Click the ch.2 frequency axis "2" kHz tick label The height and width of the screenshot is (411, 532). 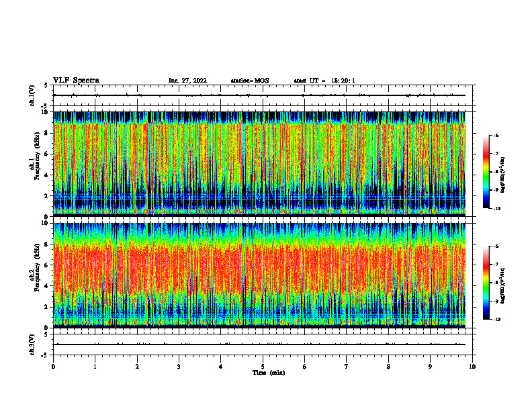[x=47, y=307]
